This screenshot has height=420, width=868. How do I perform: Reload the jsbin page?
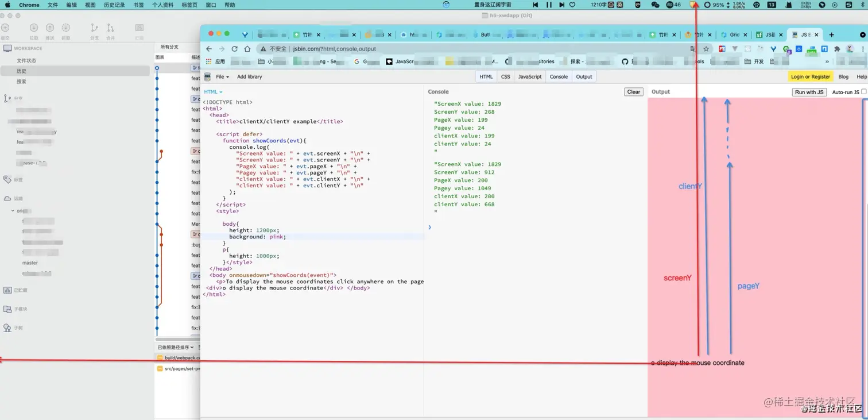click(x=234, y=49)
